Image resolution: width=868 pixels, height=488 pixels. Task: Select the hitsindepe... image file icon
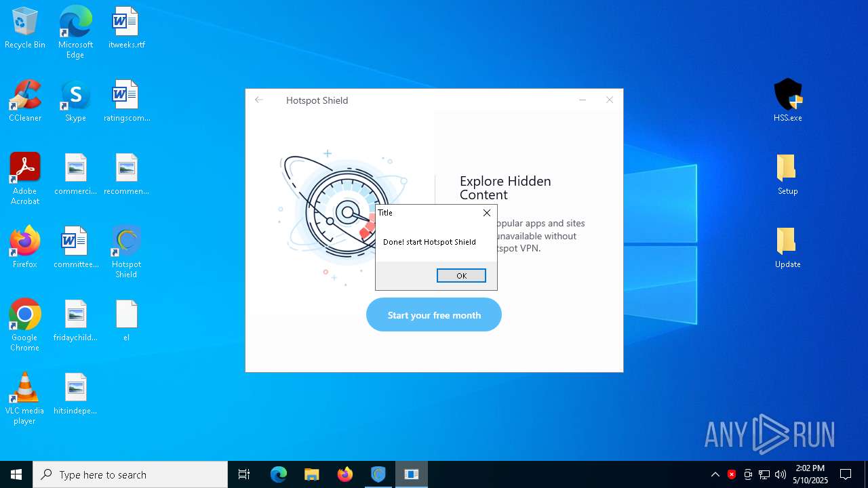(x=75, y=394)
